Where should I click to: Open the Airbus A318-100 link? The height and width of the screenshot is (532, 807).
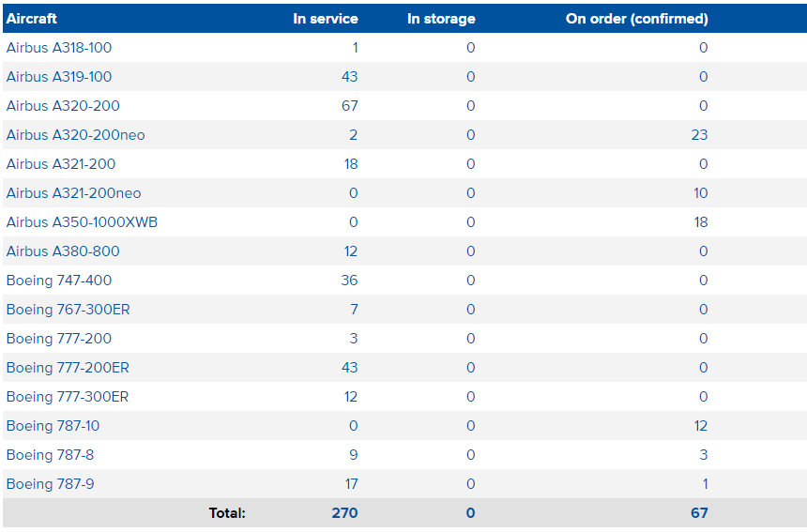(59, 48)
